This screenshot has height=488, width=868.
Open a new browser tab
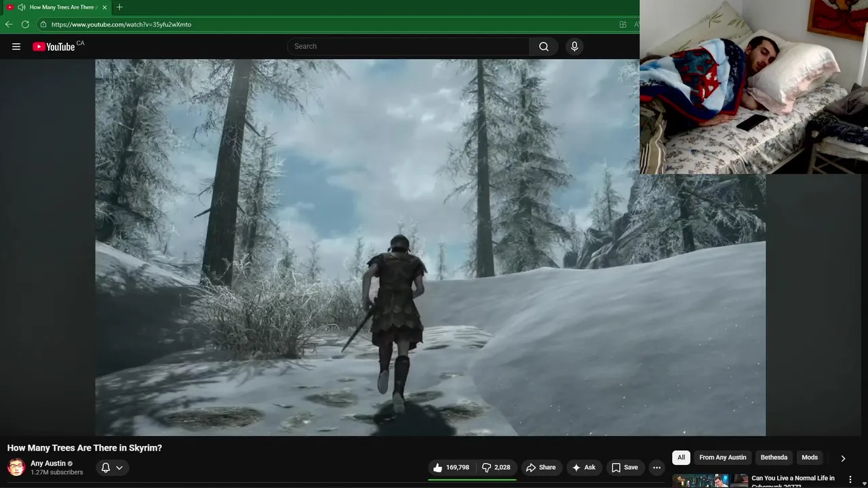pos(119,7)
